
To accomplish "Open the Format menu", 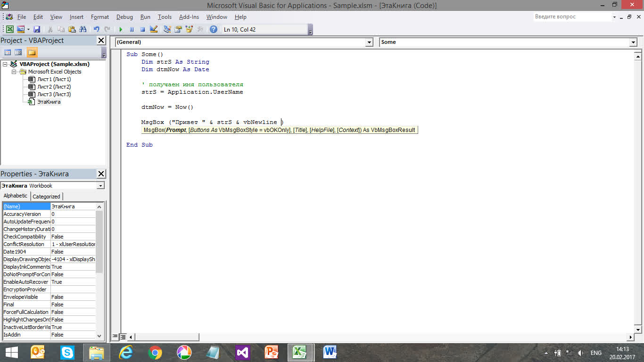I will [100, 17].
